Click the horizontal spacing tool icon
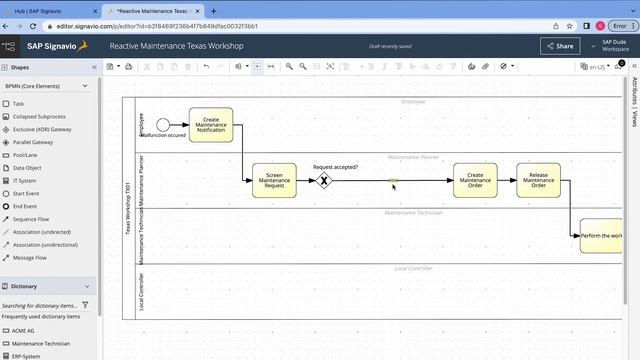Image resolution: width=640 pixels, height=360 pixels. pyautogui.click(x=271, y=67)
